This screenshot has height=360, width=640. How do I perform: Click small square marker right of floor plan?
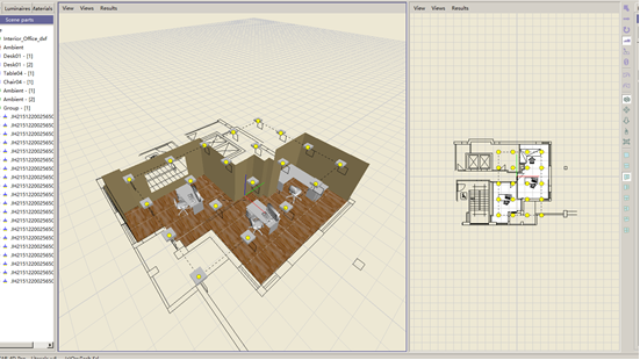566,168
